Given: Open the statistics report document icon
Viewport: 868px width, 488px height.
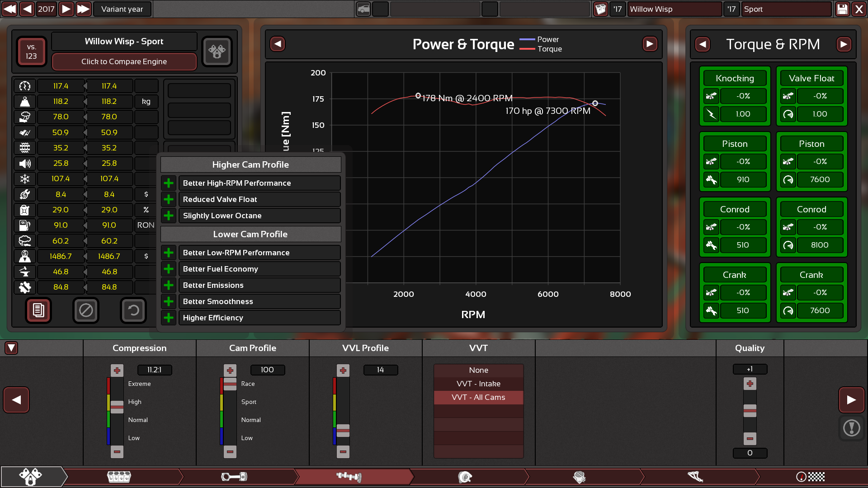Looking at the screenshot, I should tap(38, 310).
